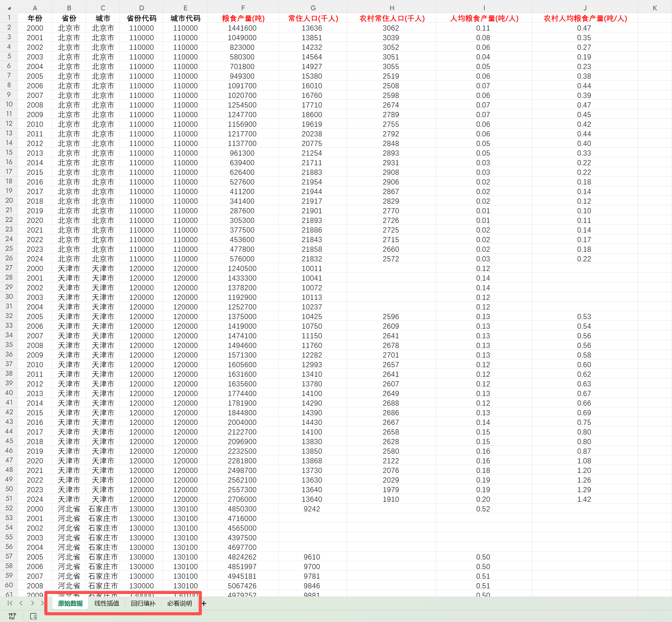The image size is (672, 622).
Task: Select column K header
Action: pos(654,8)
